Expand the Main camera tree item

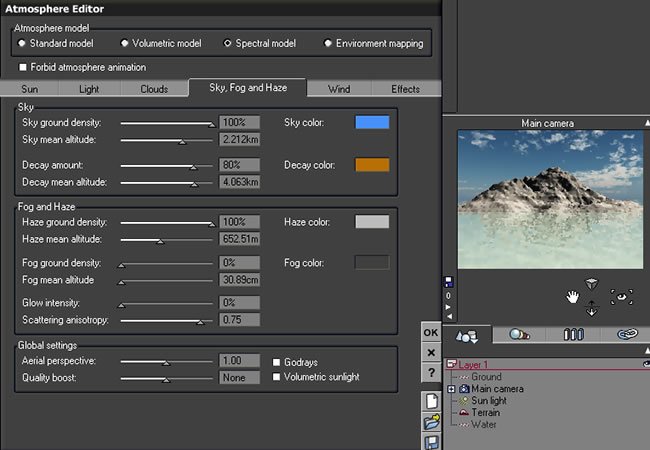click(x=451, y=389)
